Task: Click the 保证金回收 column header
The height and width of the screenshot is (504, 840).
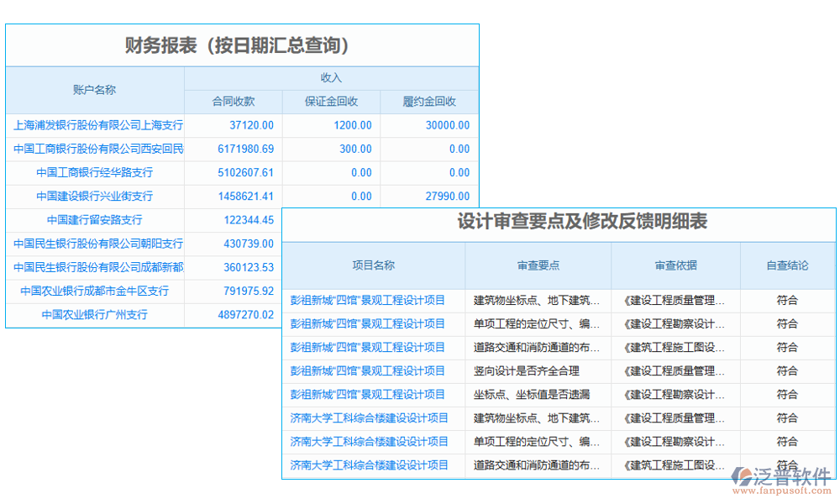Action: 331,101
